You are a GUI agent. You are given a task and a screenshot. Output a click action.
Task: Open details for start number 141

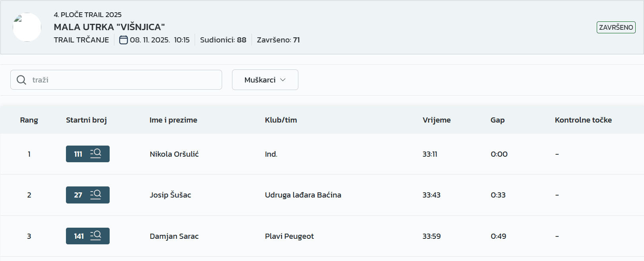pyautogui.click(x=88, y=236)
